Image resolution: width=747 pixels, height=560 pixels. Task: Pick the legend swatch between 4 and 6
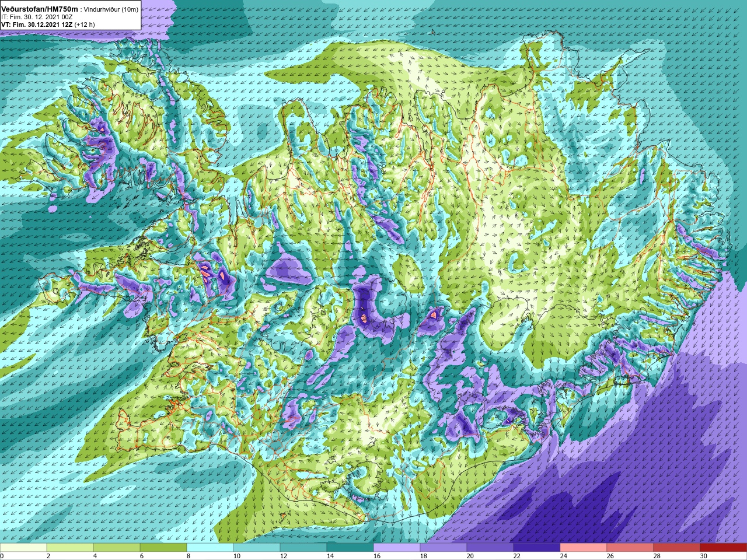(x=117, y=548)
